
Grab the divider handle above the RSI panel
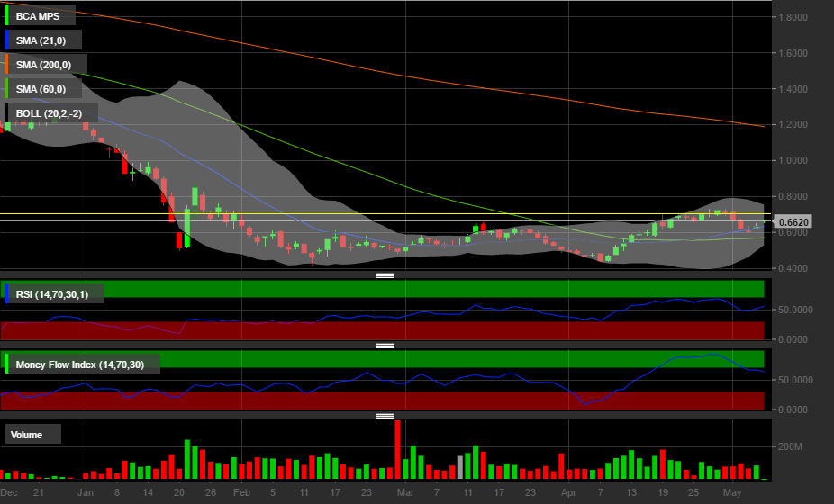385,275
